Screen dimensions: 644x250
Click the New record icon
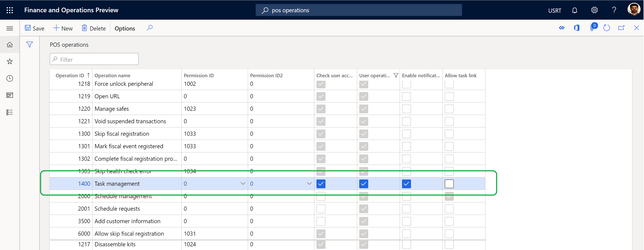(62, 28)
